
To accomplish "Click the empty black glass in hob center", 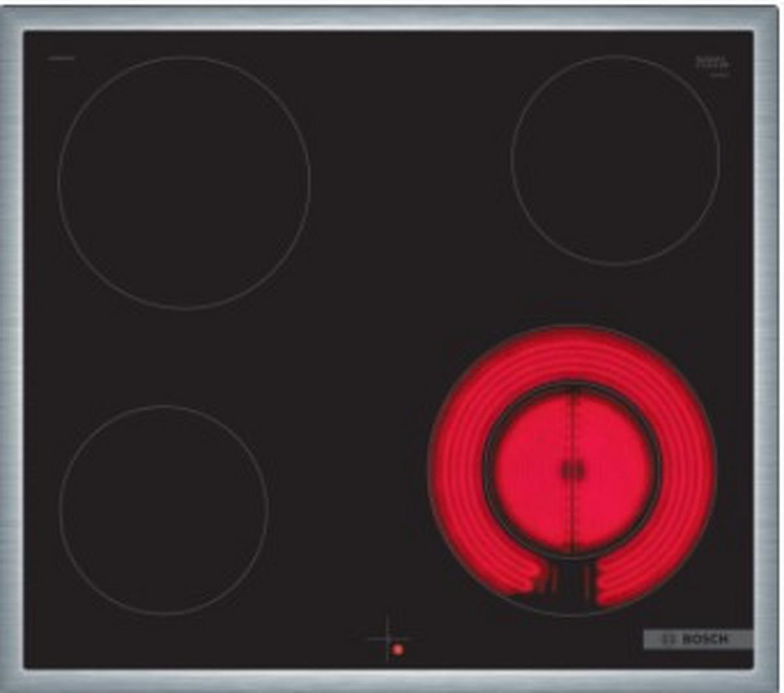I will click(x=392, y=314).
